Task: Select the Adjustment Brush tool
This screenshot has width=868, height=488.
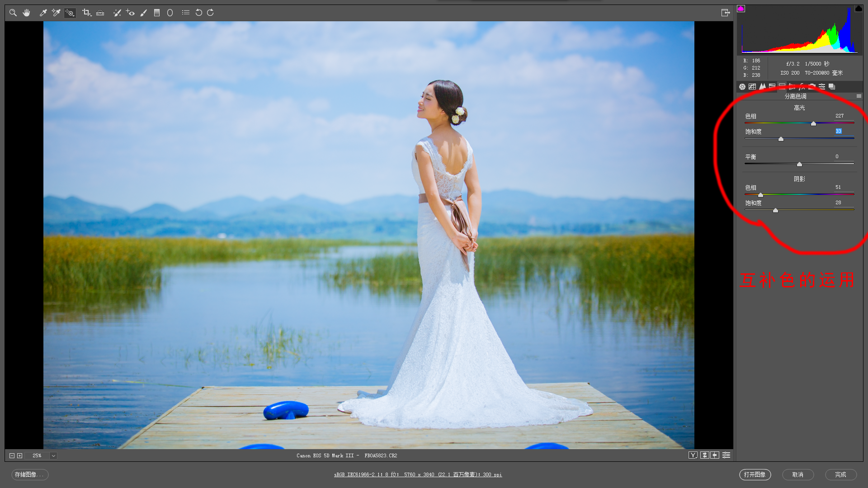Action: (144, 13)
